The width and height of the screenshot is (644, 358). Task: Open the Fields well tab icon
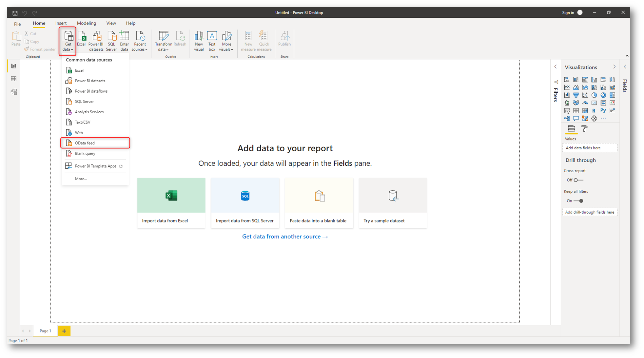click(x=572, y=129)
